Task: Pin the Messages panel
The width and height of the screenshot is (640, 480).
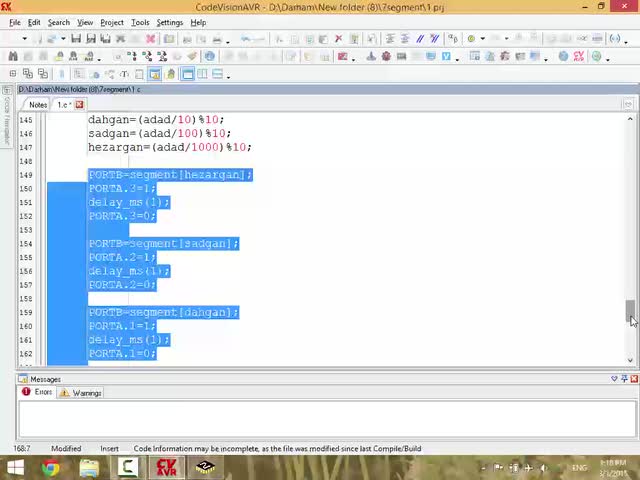Action: (x=624, y=379)
